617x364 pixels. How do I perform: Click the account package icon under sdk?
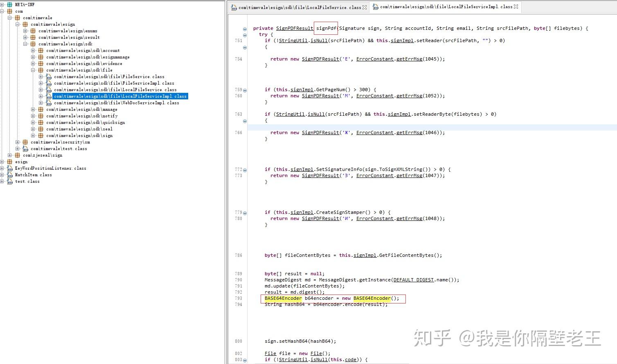coord(41,50)
